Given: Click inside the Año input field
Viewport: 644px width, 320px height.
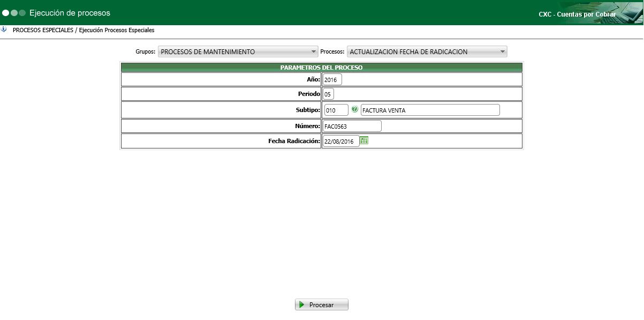Looking at the screenshot, I should 331,79.
